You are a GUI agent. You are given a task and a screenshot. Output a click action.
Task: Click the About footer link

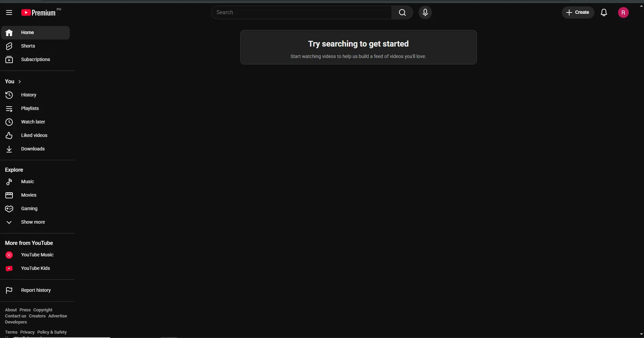point(11,310)
